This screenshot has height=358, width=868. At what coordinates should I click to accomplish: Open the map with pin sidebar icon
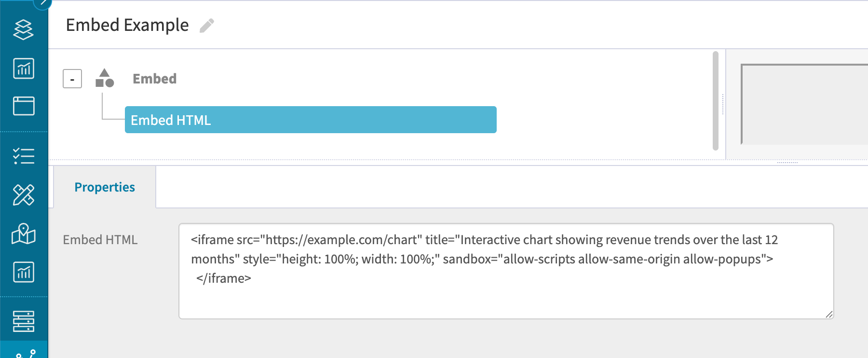23,234
